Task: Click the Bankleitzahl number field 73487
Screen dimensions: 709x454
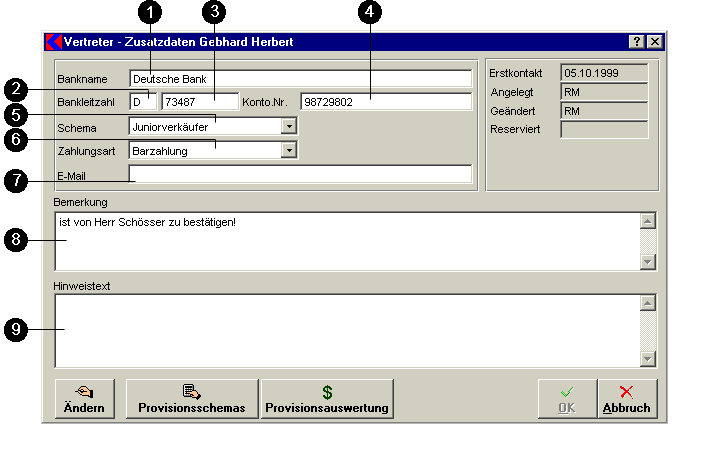Action: (x=200, y=102)
